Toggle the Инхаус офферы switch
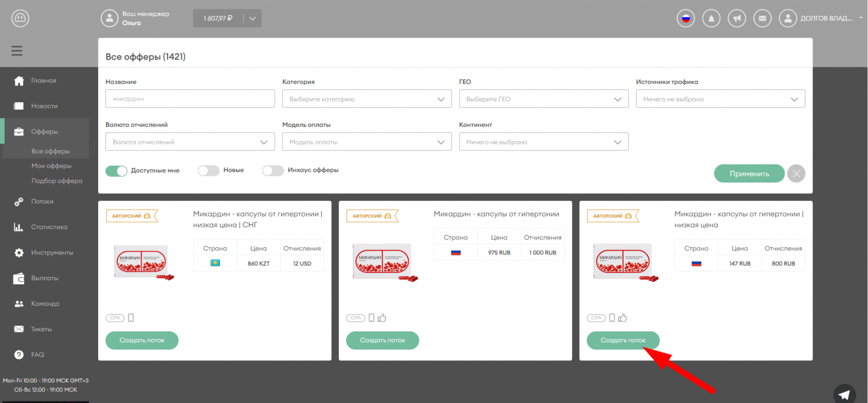 273,171
